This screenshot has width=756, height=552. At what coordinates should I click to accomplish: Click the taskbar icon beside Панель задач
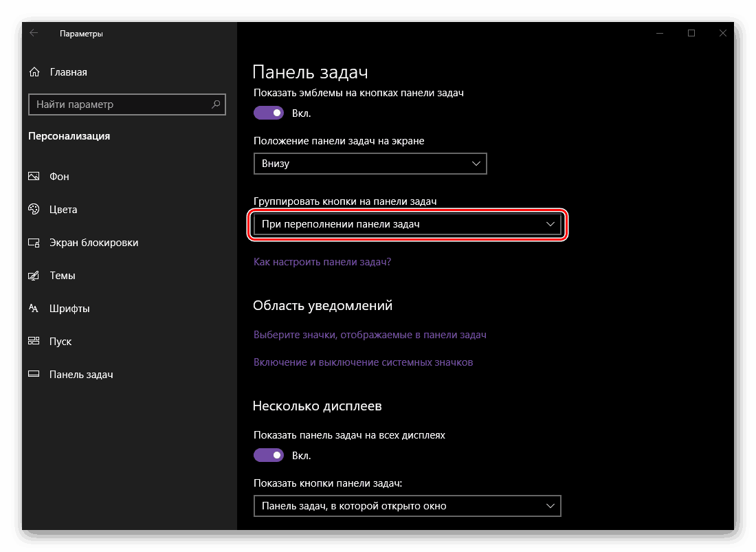(34, 374)
